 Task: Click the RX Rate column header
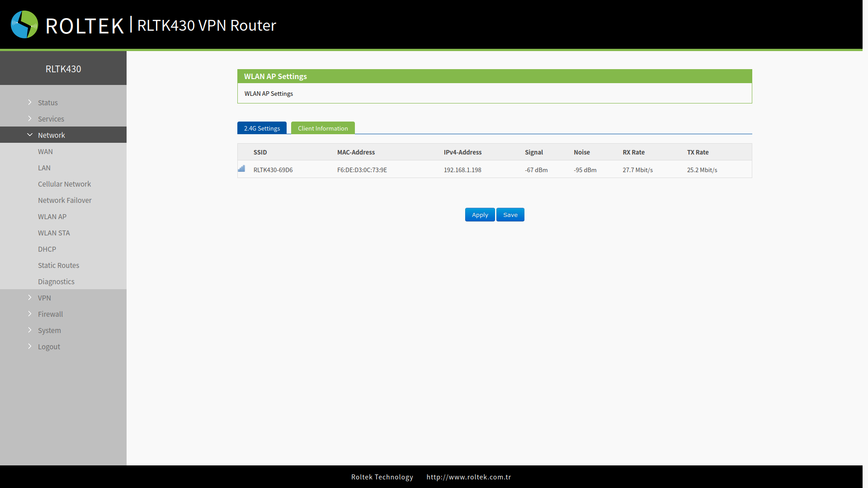click(633, 152)
